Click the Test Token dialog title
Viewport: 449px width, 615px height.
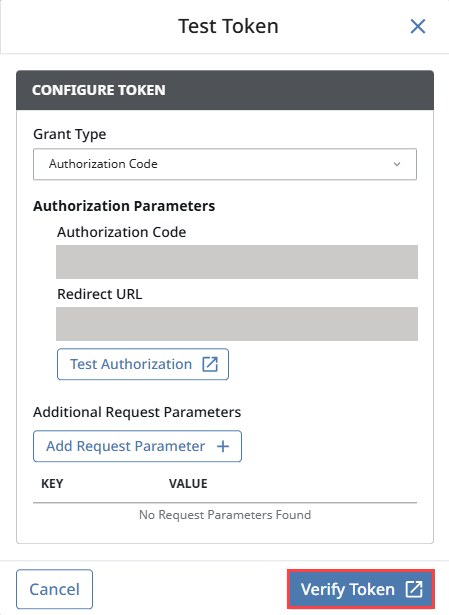click(x=228, y=26)
